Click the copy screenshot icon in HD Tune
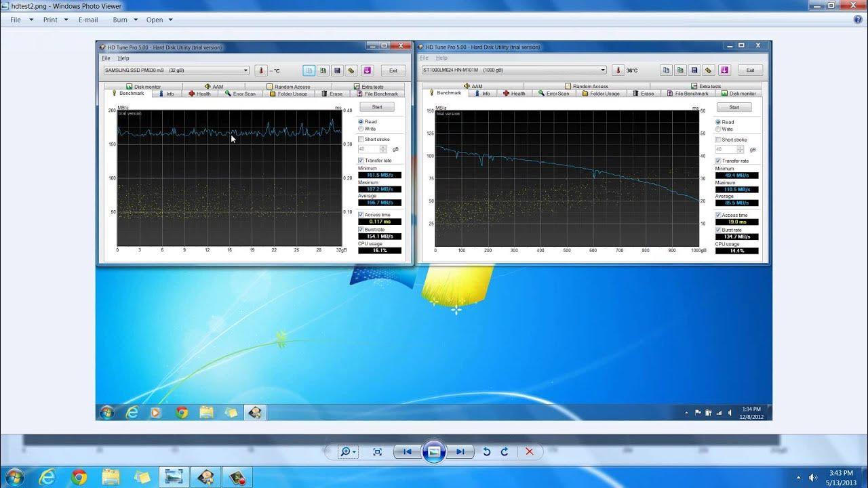 309,70
